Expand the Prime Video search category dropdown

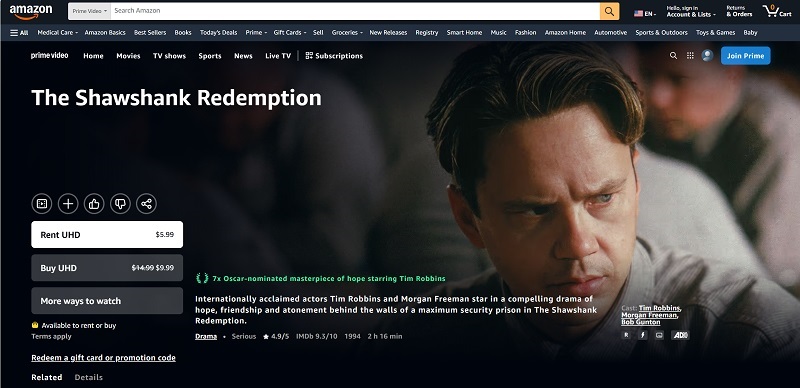(x=89, y=11)
